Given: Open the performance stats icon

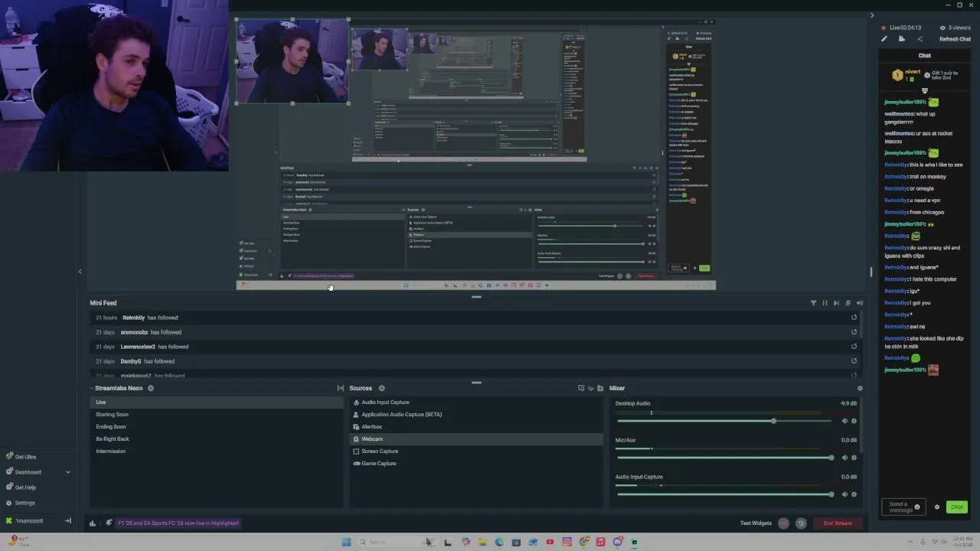Looking at the screenshot, I should pyautogui.click(x=93, y=523).
